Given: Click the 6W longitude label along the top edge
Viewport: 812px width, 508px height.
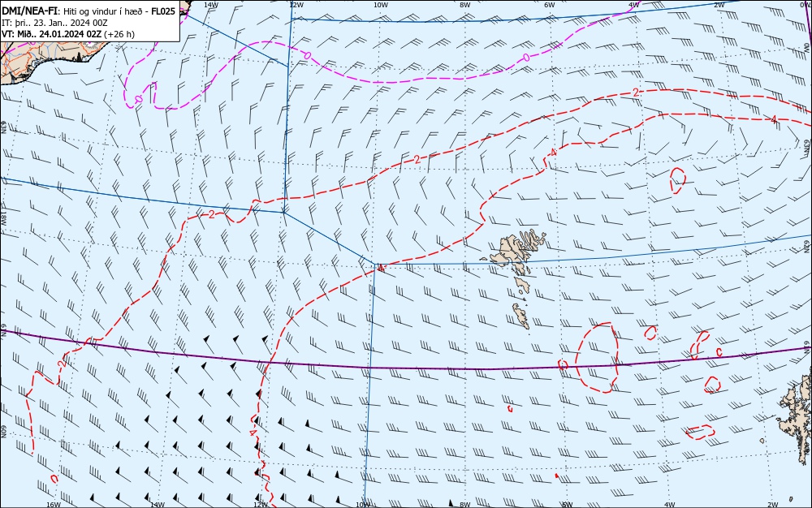Looking at the screenshot, I should (550, 5).
